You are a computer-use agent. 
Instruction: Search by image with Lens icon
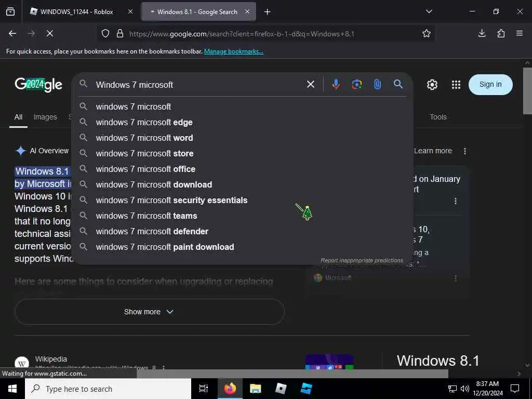click(356, 84)
